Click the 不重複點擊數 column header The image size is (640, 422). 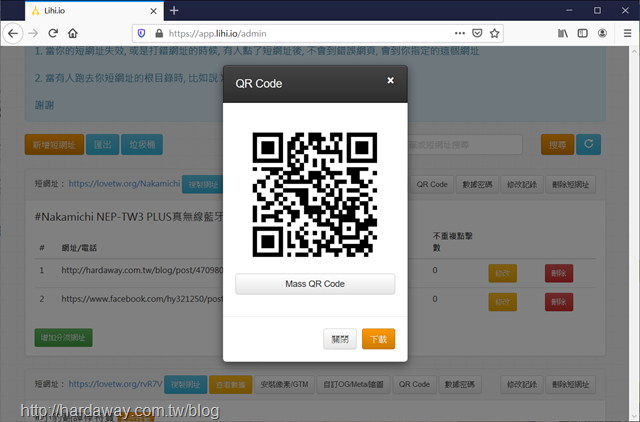coord(453,242)
